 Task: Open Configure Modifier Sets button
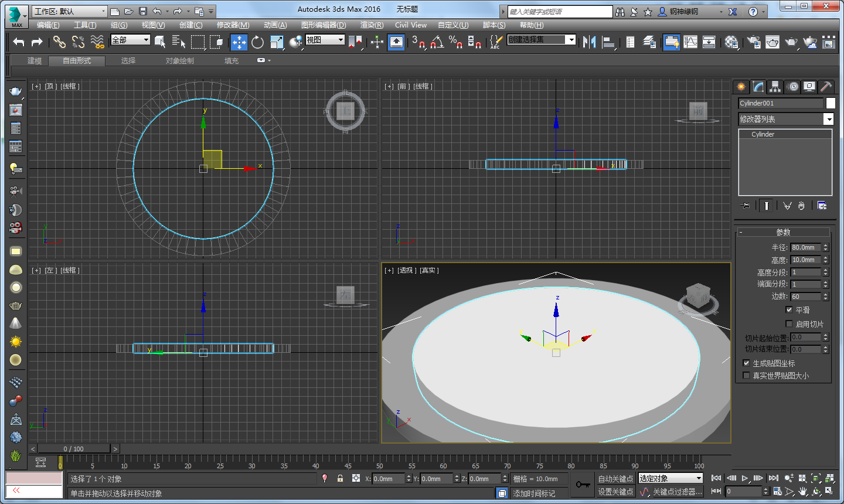coord(822,206)
